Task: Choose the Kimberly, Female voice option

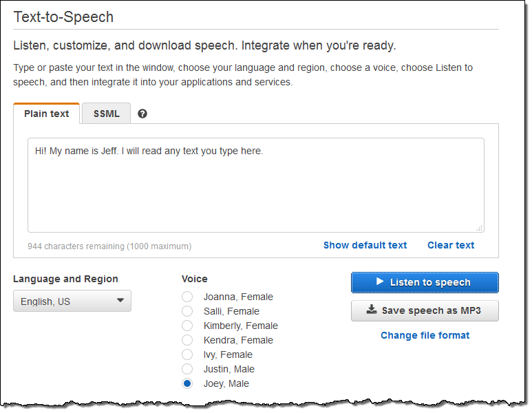Action: tap(187, 326)
